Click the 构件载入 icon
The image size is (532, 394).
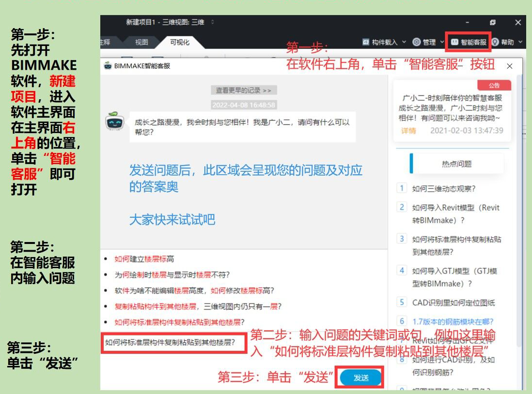366,42
